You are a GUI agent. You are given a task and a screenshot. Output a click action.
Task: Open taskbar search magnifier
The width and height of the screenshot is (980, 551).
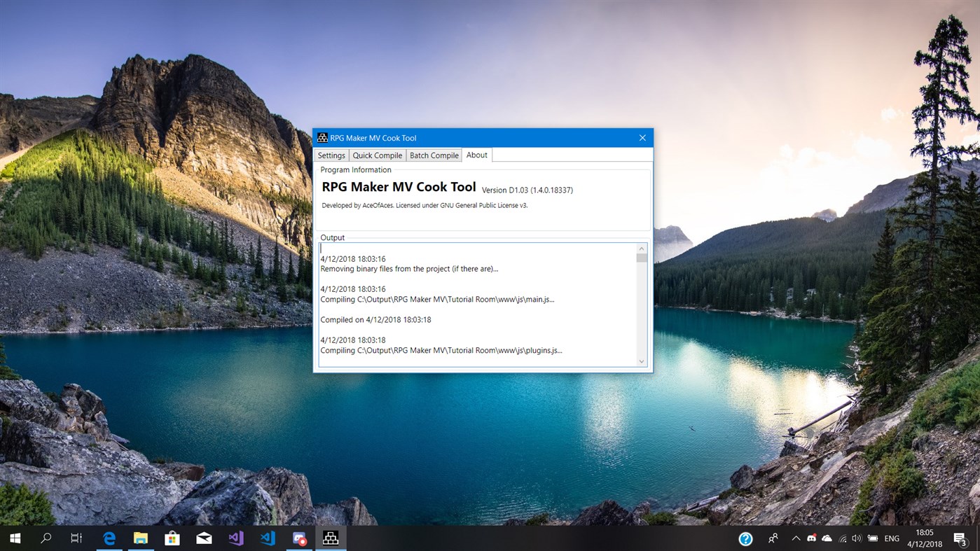tap(46, 538)
